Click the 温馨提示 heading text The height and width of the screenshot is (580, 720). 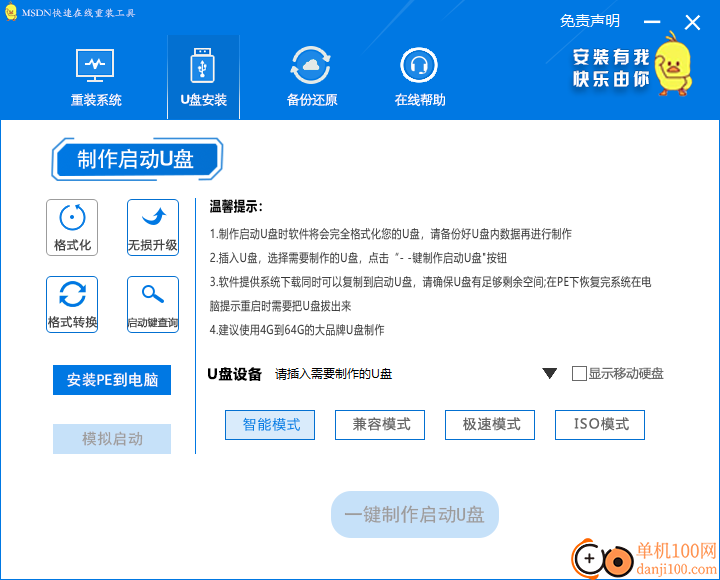(236, 207)
